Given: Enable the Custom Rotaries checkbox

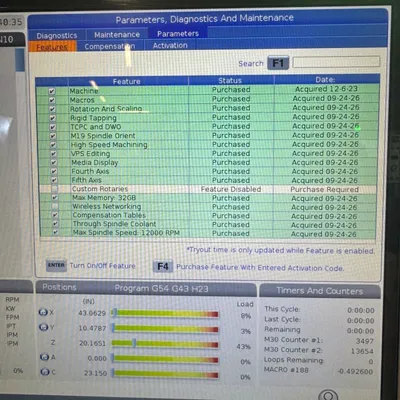Looking at the screenshot, I should pyautogui.click(x=54, y=189).
